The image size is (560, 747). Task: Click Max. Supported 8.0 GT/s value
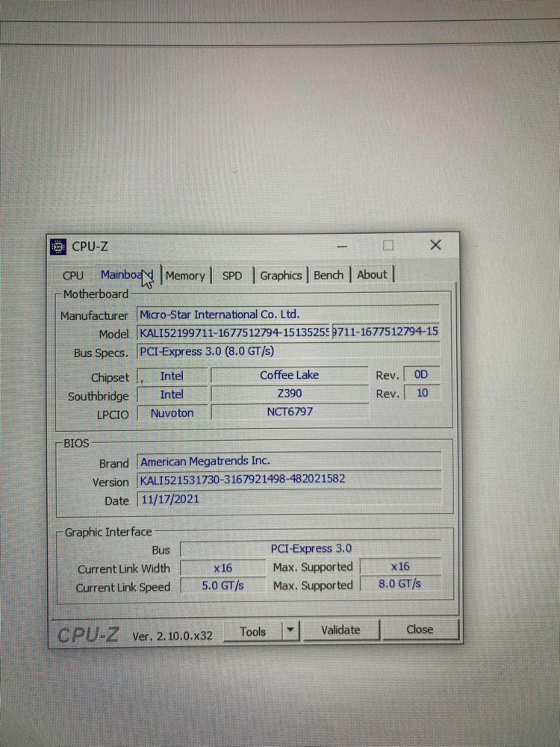point(400,583)
